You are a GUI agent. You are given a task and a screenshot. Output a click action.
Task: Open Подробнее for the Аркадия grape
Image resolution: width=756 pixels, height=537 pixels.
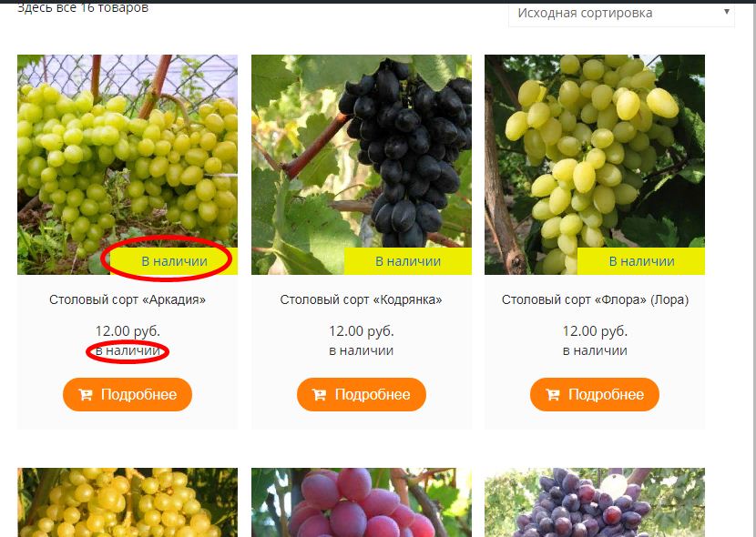(x=128, y=394)
